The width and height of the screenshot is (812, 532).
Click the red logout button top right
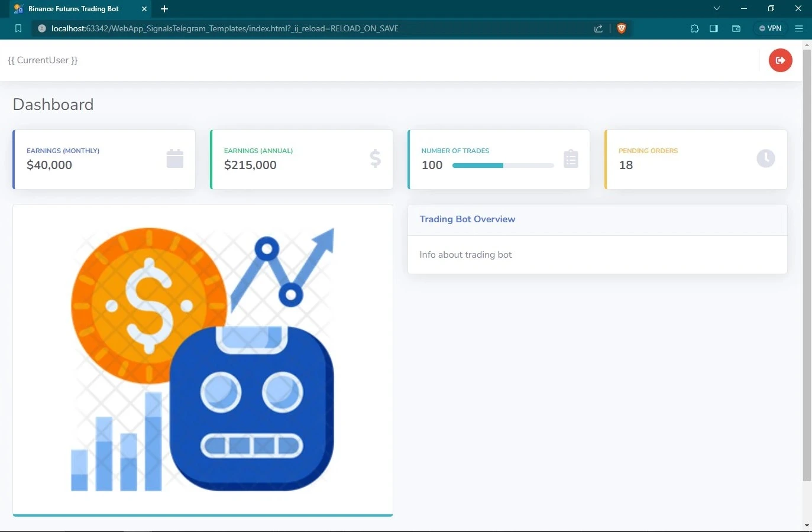tap(780, 60)
